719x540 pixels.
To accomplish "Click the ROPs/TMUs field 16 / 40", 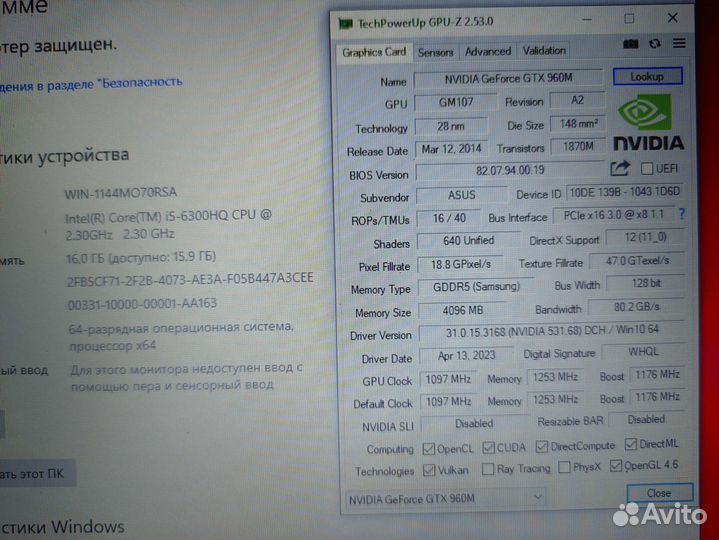I will click(x=449, y=218).
